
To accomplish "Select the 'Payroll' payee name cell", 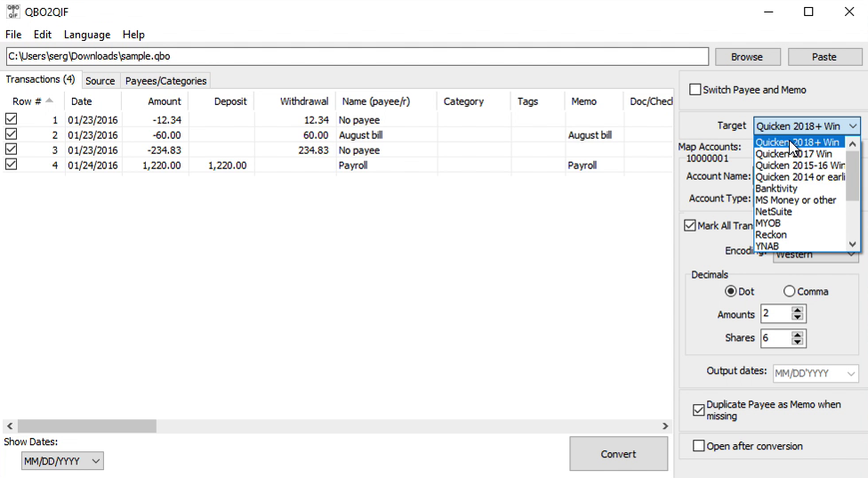I will pos(386,165).
